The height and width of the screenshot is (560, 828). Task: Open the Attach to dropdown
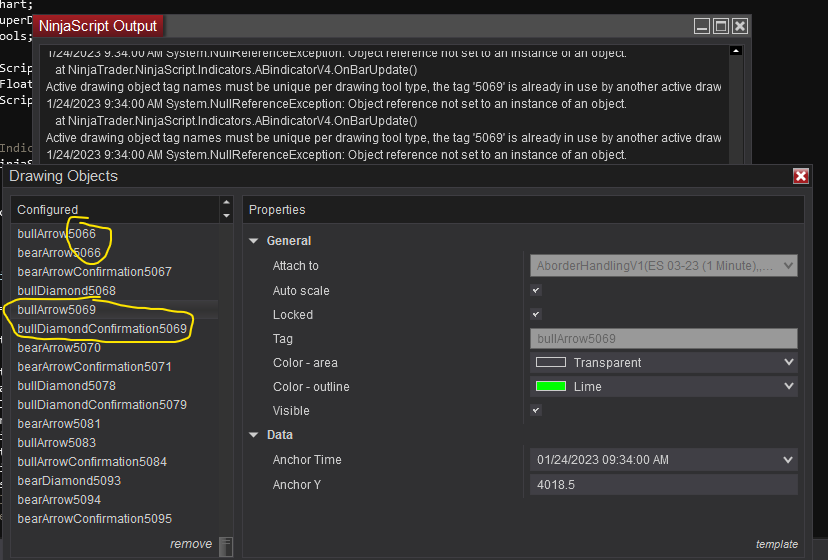pyautogui.click(x=664, y=266)
